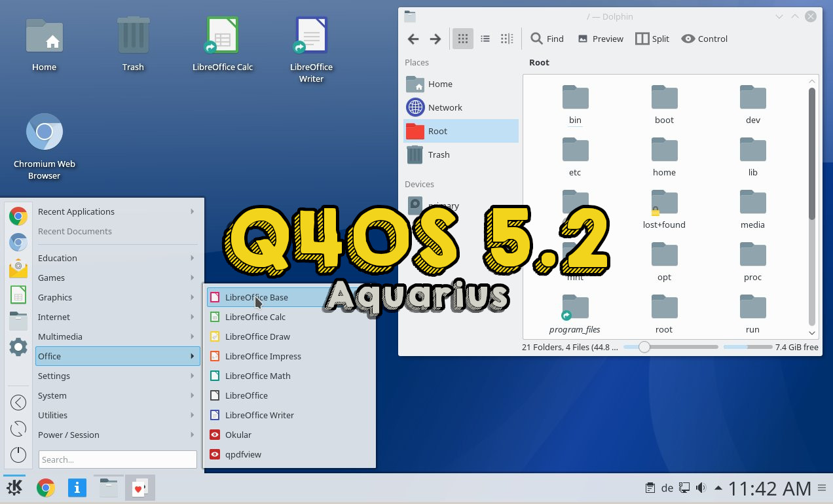Screen dimensions: 833x504
Task: Select the media folder
Action: pos(753,209)
